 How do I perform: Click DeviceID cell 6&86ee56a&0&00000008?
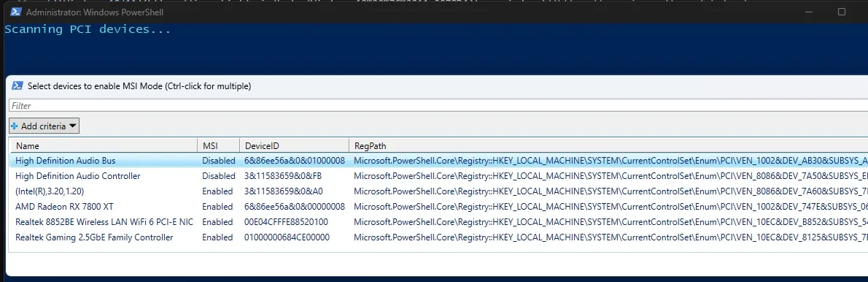tap(295, 207)
